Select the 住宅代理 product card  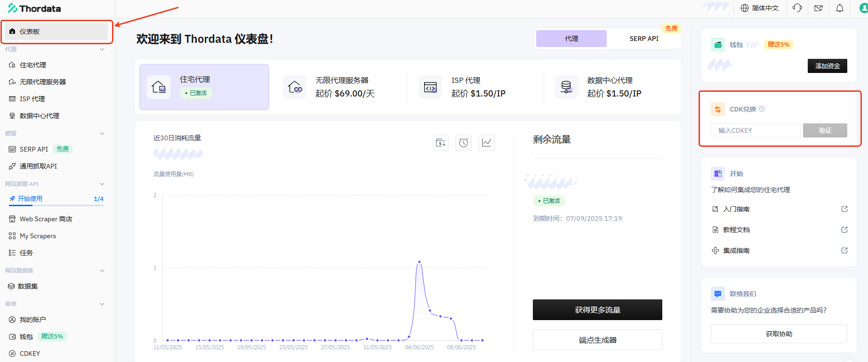(204, 87)
